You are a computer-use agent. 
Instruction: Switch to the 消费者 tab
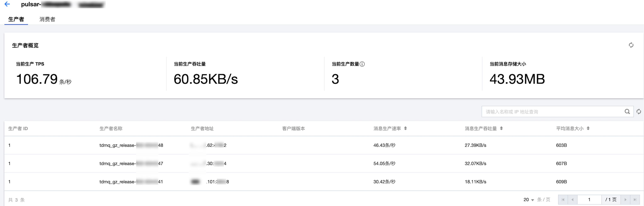click(x=47, y=19)
